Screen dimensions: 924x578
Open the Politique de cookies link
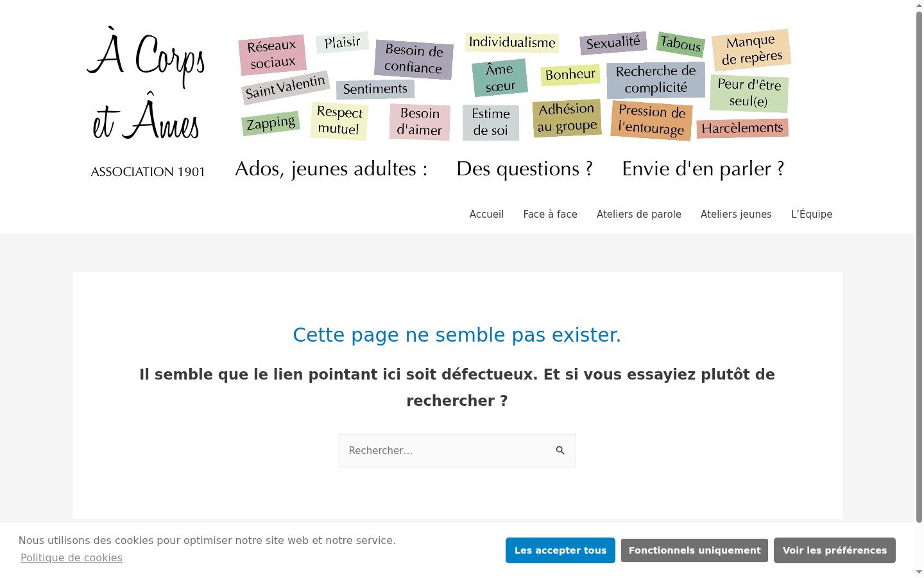click(x=71, y=558)
